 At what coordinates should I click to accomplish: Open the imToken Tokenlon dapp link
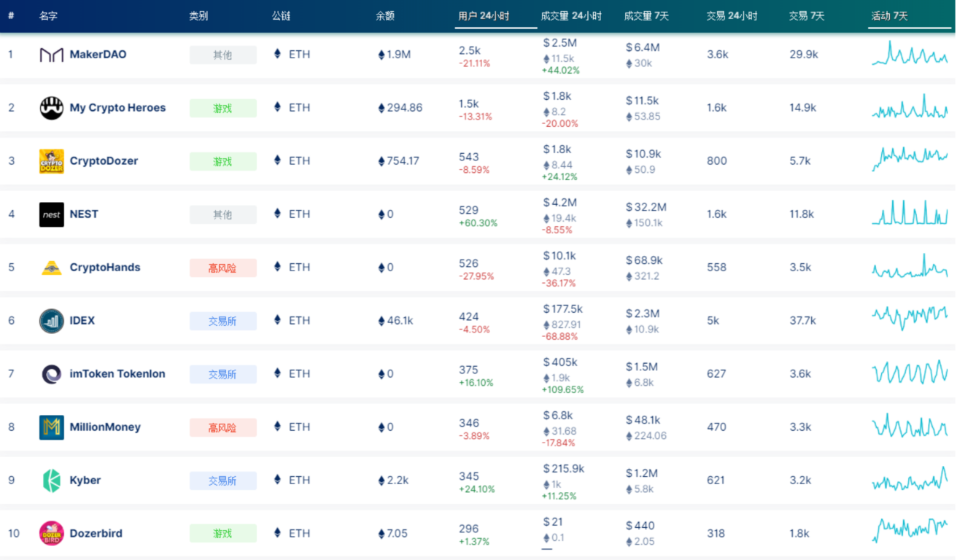[117, 374]
